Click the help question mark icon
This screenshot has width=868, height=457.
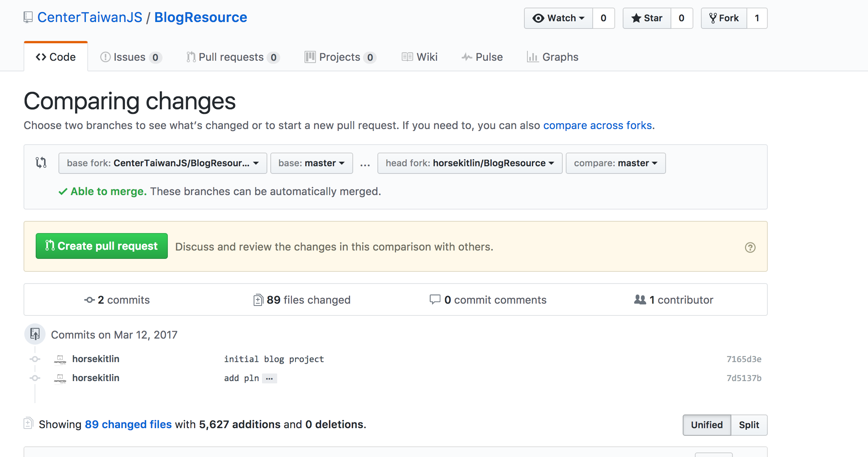coord(750,247)
